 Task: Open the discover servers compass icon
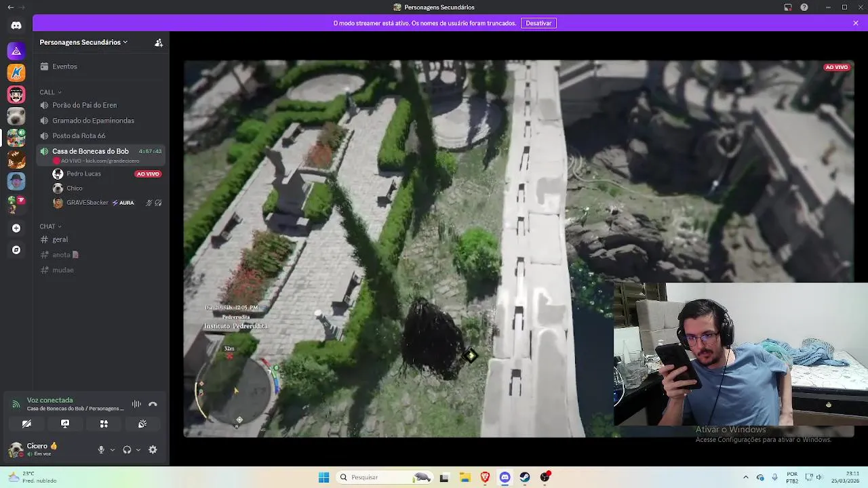pos(16,250)
